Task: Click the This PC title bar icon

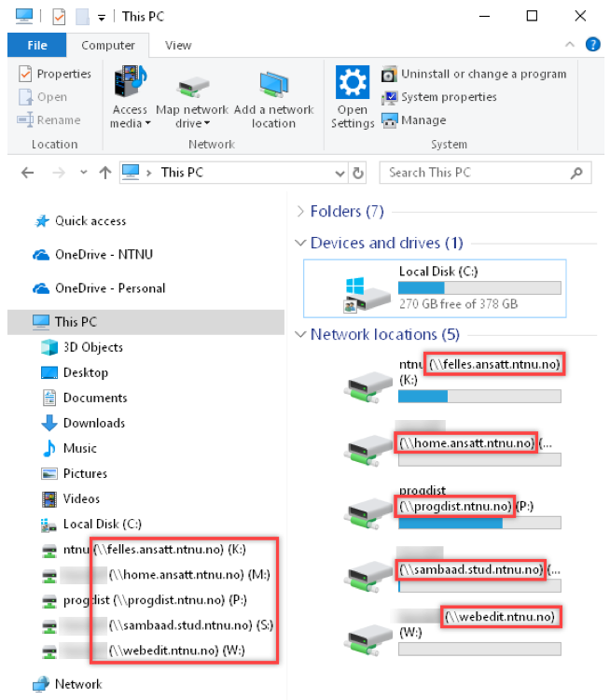Action: click(x=24, y=16)
